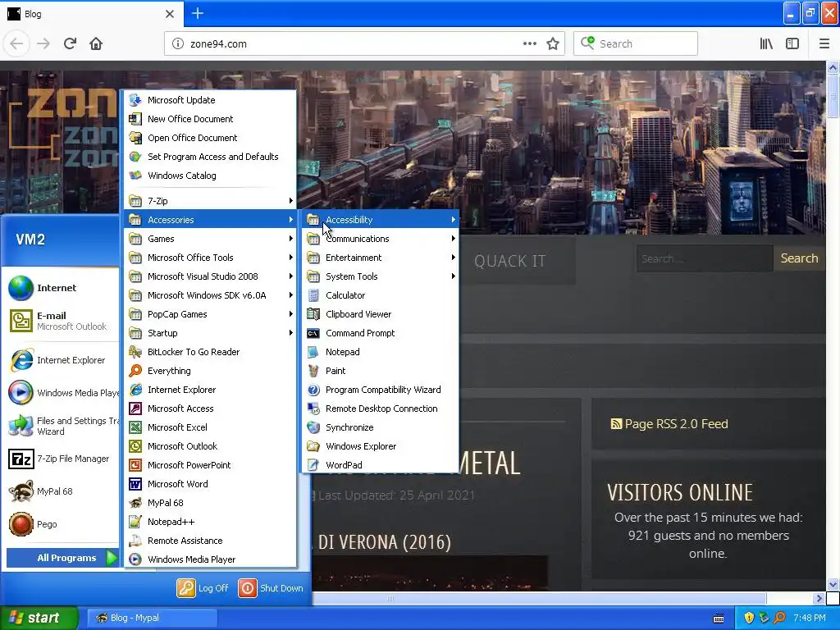Open page actions three-dot menu
The width and height of the screenshot is (840, 630).
[529, 44]
